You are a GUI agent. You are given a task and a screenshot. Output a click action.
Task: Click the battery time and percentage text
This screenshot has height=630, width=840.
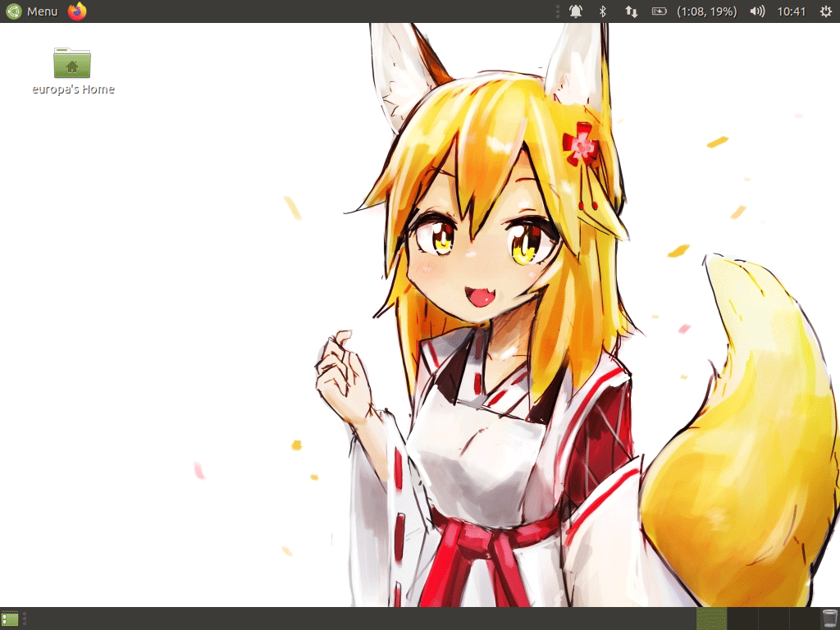pos(706,11)
